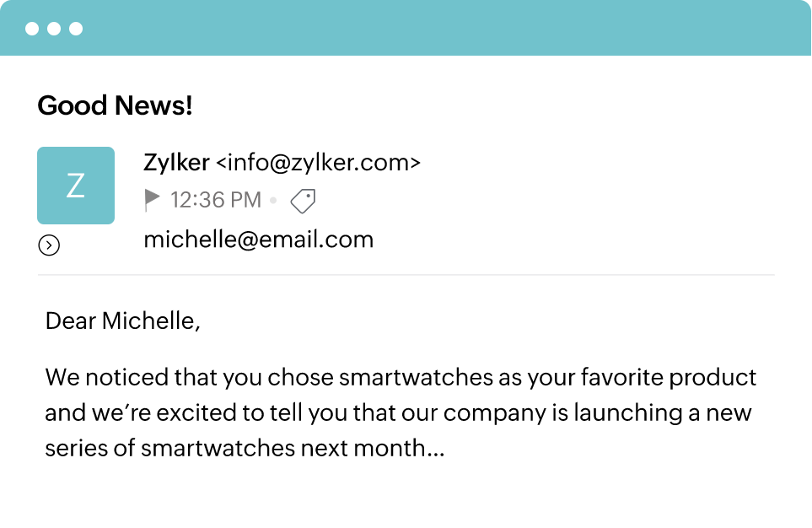
Task: Click the tag label icon
Action: point(303,201)
